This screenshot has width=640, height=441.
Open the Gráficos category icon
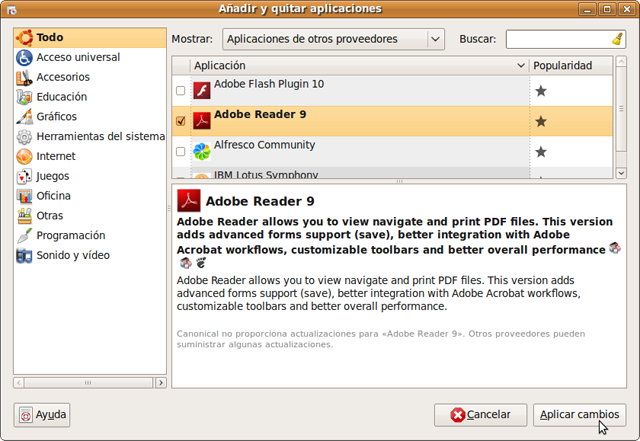click(24, 116)
